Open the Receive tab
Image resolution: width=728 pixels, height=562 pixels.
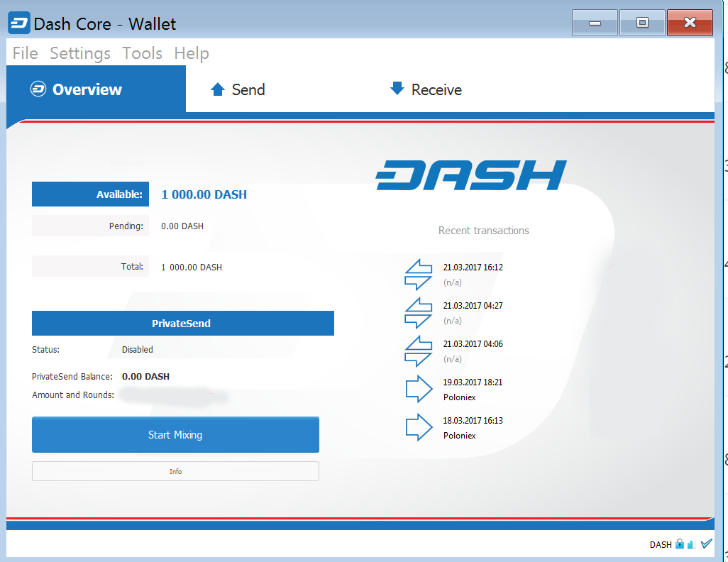click(426, 89)
